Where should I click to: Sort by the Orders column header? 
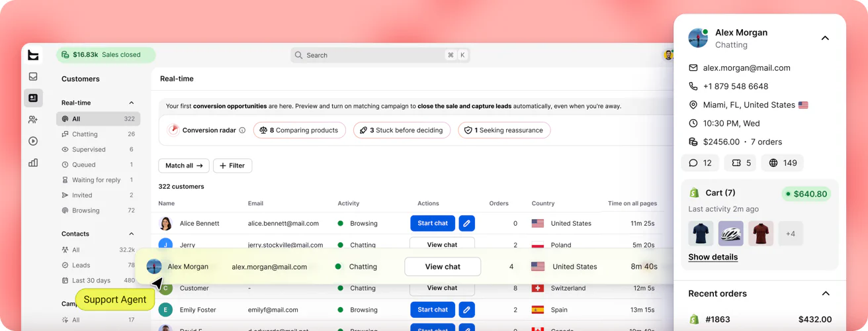[498, 203]
